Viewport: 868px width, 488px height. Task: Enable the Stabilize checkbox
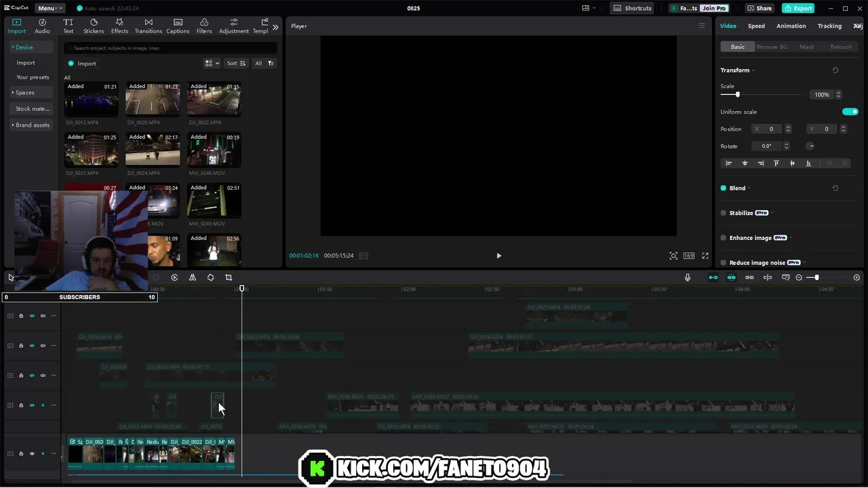[723, 213]
